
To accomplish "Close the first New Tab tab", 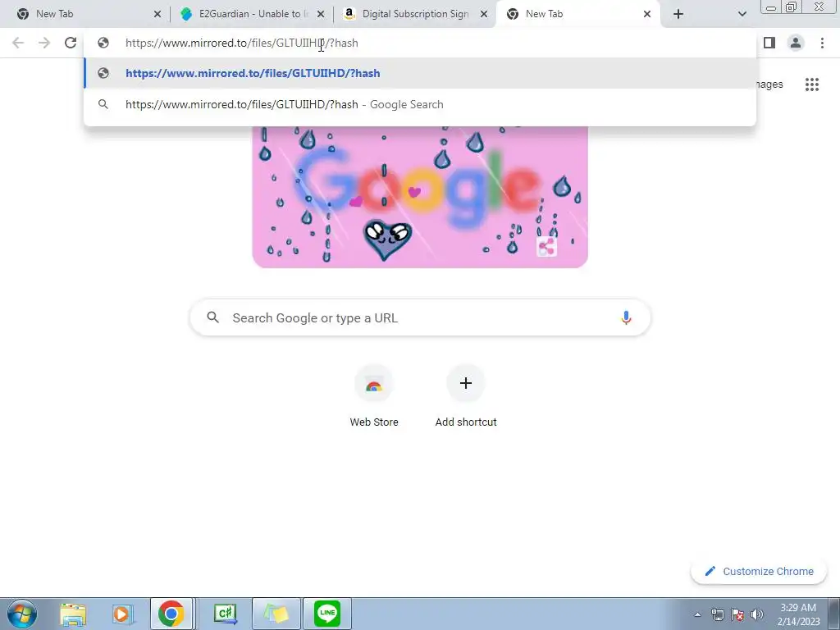I will (157, 14).
